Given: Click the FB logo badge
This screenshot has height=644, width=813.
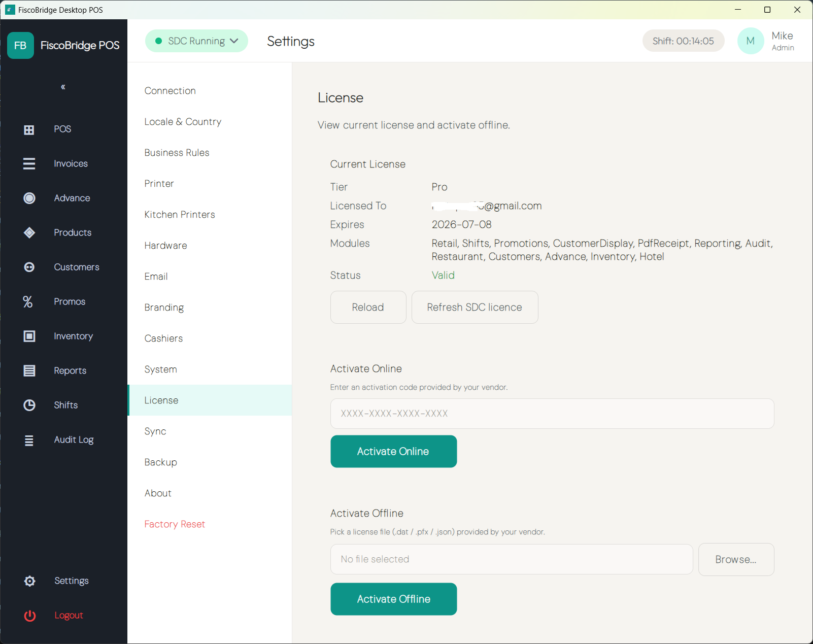Looking at the screenshot, I should pyautogui.click(x=20, y=45).
